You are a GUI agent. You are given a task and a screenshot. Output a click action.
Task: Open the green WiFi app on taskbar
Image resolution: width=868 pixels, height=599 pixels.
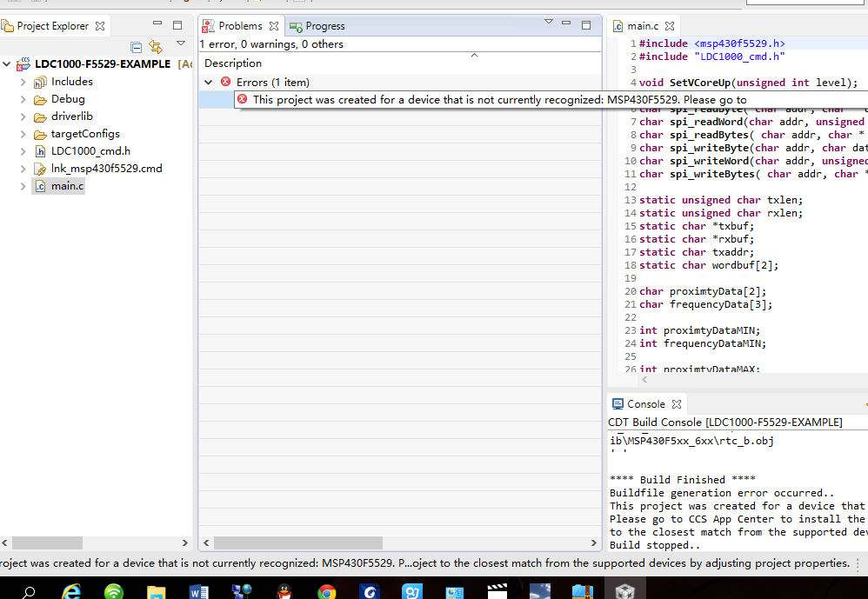click(113, 592)
